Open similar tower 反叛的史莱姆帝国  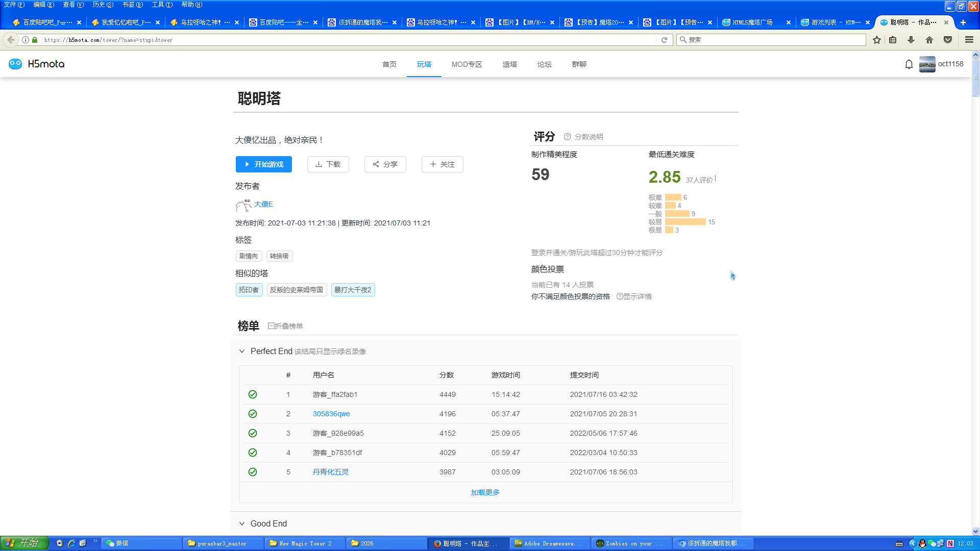(297, 290)
